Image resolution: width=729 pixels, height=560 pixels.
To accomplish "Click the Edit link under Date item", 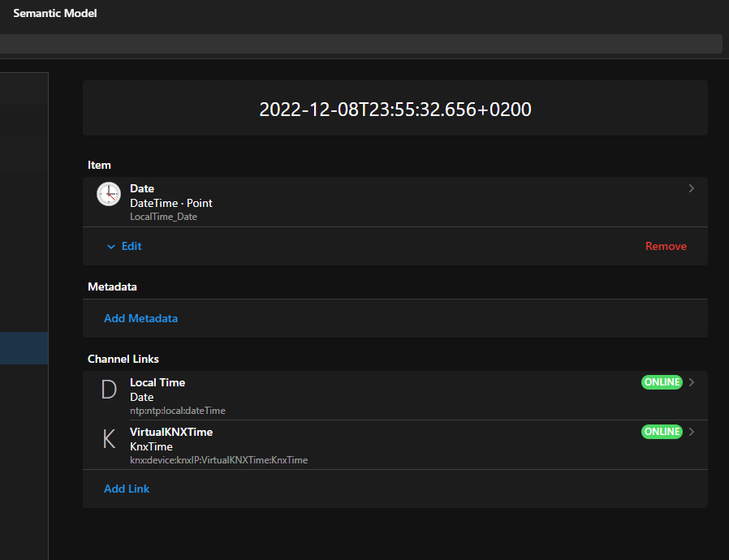I will click(x=132, y=246).
